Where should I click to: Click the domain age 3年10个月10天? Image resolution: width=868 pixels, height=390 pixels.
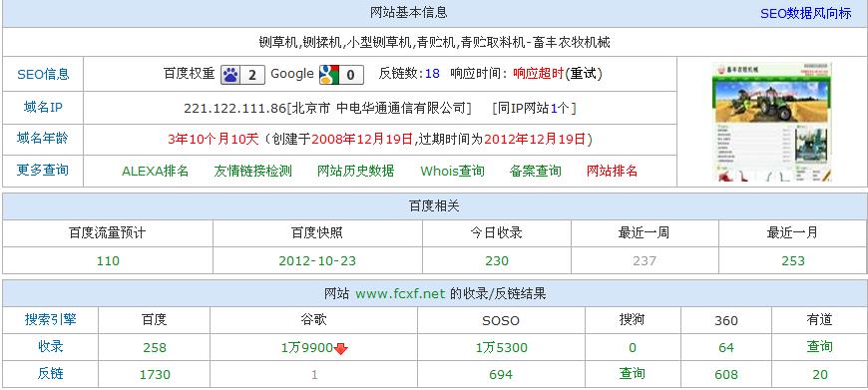(214, 139)
